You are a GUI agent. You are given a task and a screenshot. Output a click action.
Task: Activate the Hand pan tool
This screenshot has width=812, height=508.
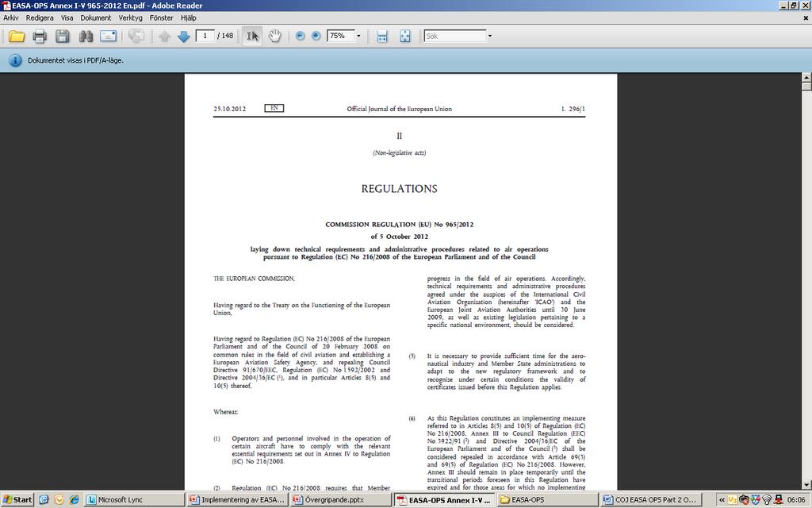(274, 37)
